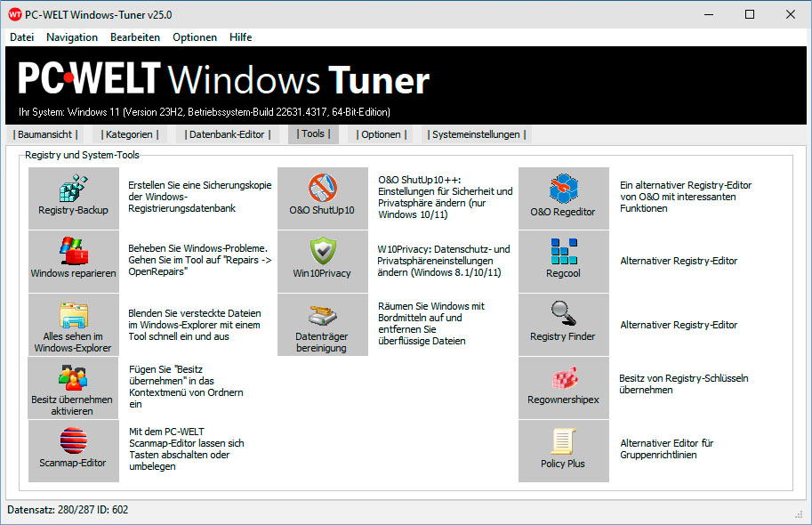Launch Registry Finder tool
The image size is (812, 525).
[564, 325]
